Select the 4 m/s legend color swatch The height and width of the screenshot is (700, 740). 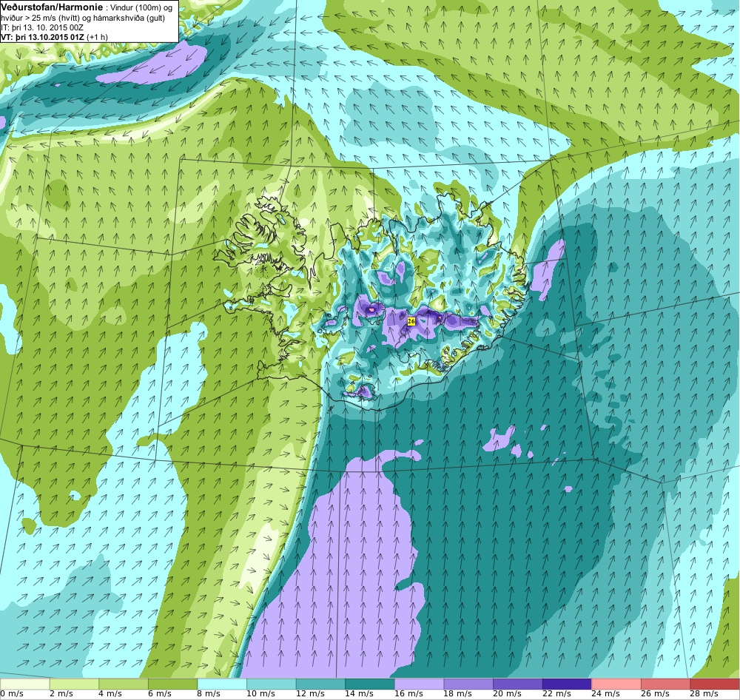(x=123, y=684)
